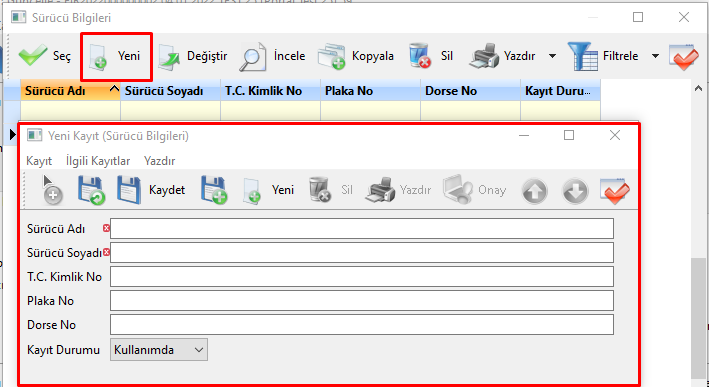Focus the Sürücü Adı input field
709x387 pixels.
click(x=362, y=229)
